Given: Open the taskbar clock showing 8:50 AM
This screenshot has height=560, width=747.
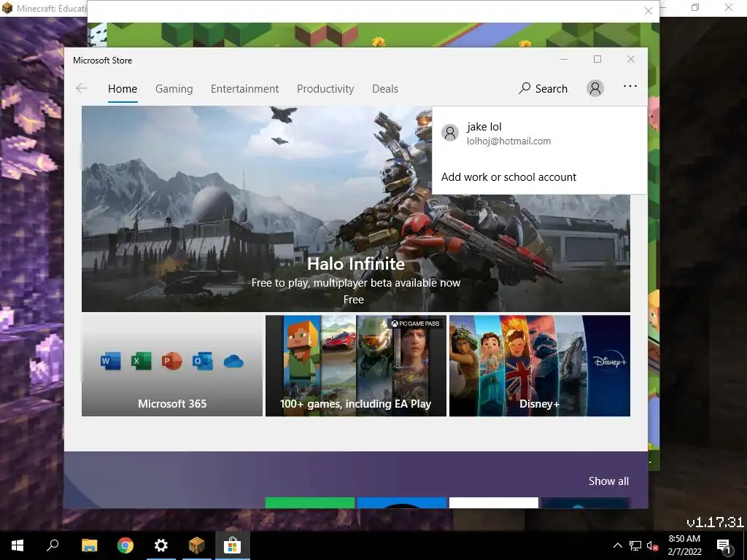Looking at the screenshot, I should [x=684, y=545].
